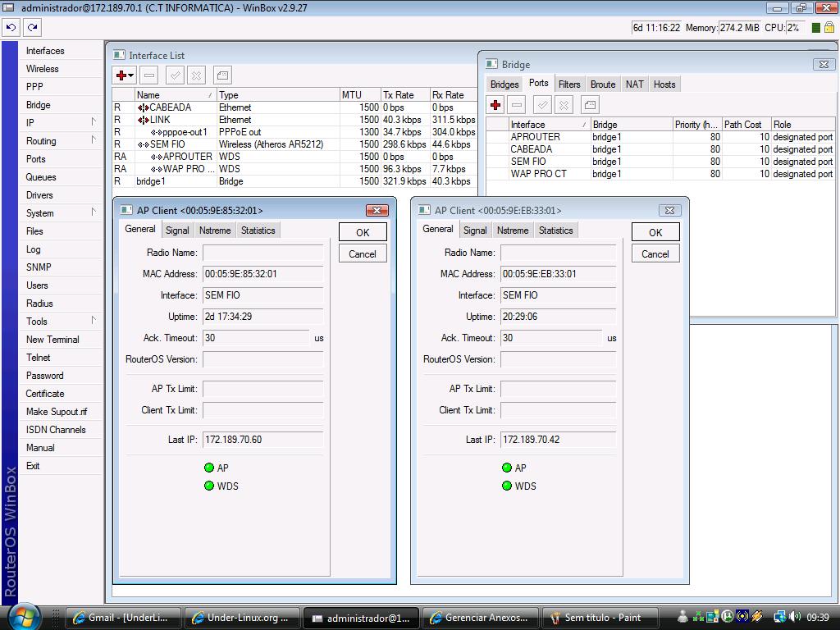This screenshot has width=840, height=630.
Task: Click the comment icon in Interface List toolbar
Action: tap(222, 75)
